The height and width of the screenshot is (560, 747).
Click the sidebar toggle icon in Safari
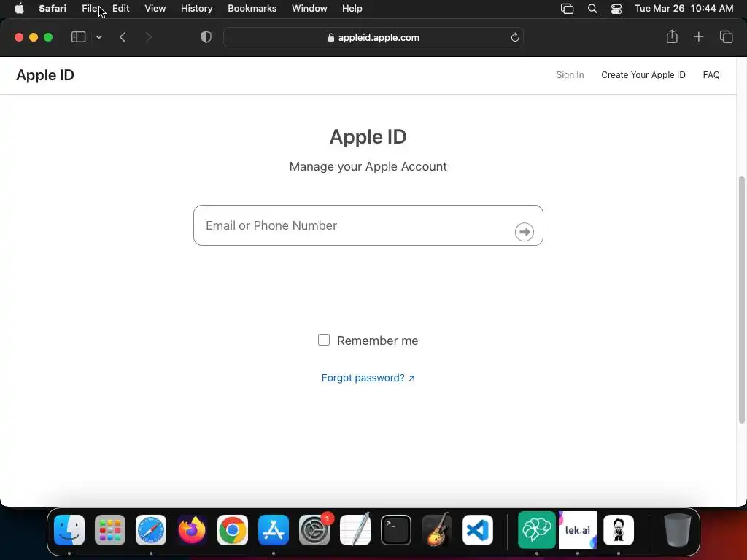click(78, 37)
